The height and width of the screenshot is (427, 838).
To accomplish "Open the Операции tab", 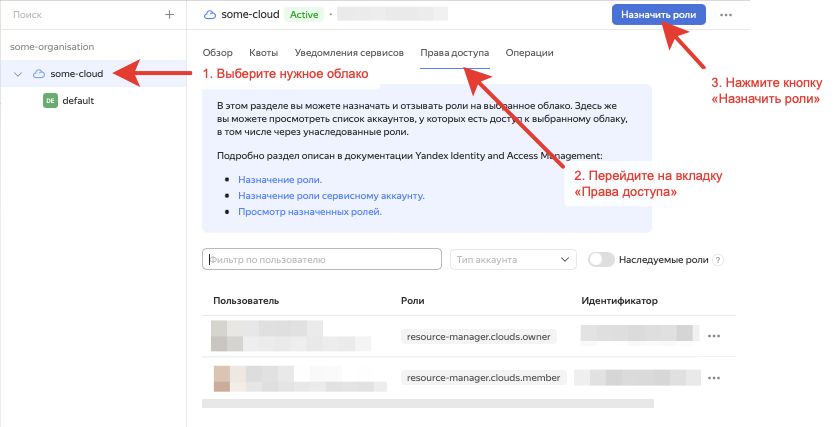I will click(x=529, y=52).
